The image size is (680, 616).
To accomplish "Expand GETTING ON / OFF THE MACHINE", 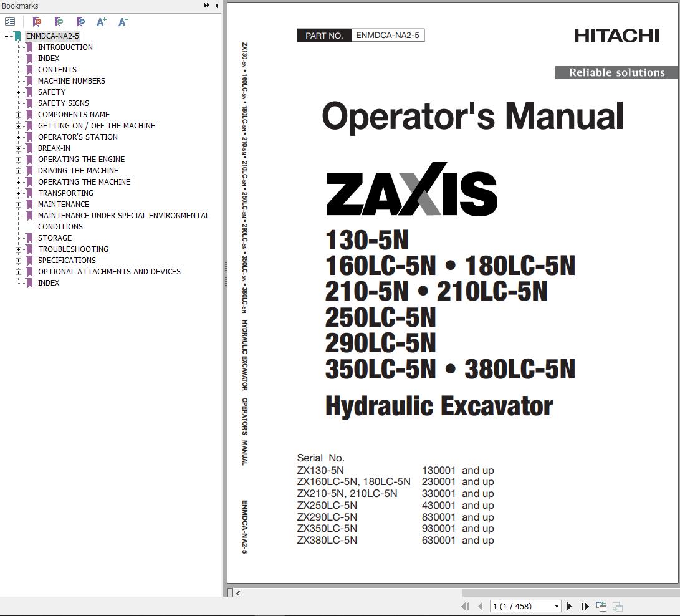I will [x=18, y=126].
